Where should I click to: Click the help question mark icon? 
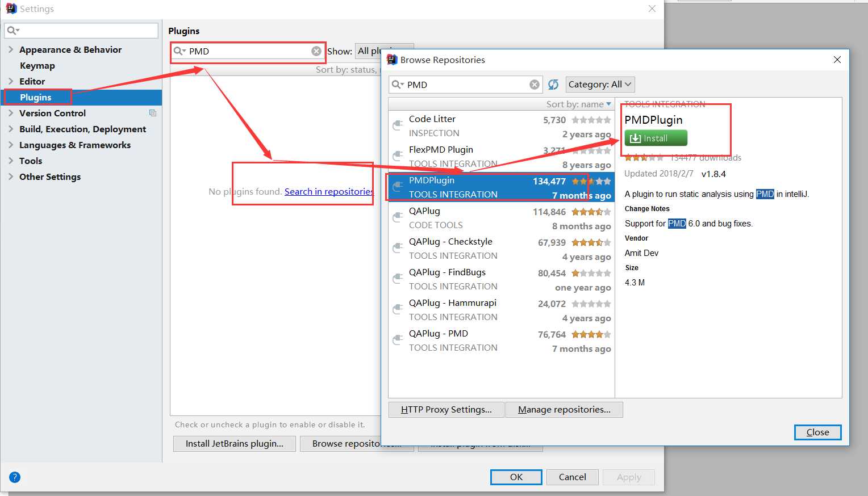[15, 477]
